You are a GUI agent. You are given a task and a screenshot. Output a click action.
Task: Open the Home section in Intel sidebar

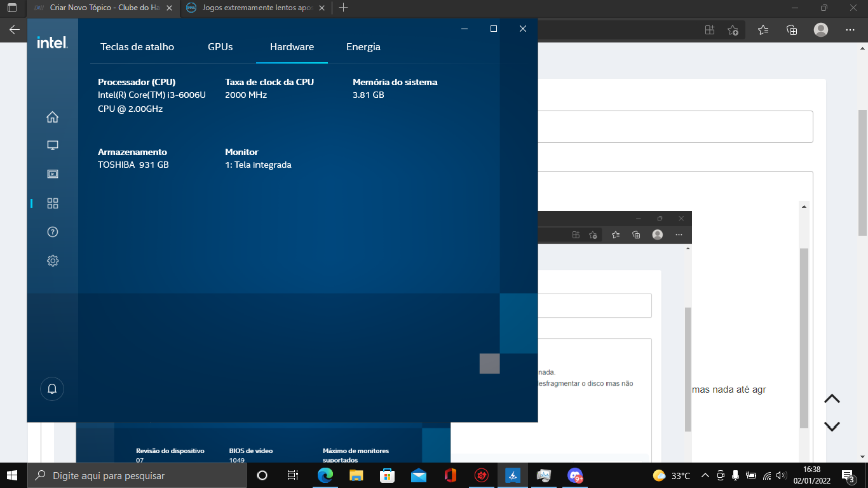[x=53, y=117]
